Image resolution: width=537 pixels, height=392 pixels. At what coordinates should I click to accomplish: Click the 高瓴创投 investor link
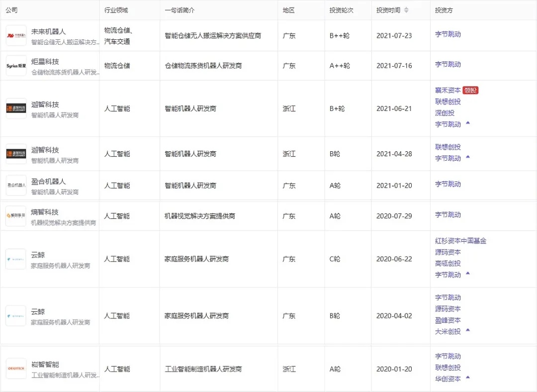click(448, 264)
